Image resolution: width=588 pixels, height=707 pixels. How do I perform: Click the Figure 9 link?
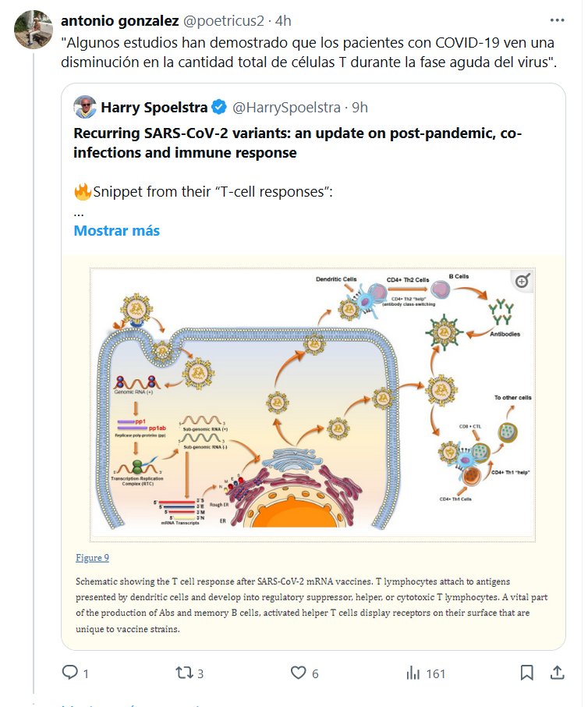click(x=92, y=557)
